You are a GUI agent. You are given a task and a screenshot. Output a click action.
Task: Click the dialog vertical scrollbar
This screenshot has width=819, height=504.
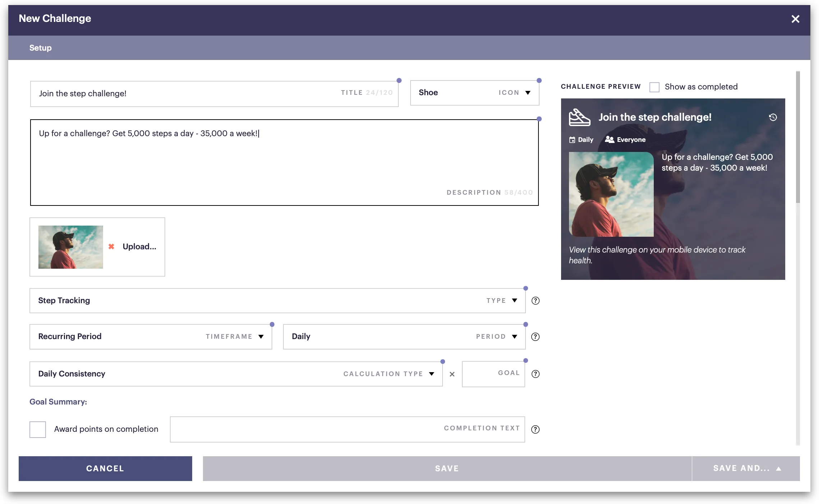[798, 137]
